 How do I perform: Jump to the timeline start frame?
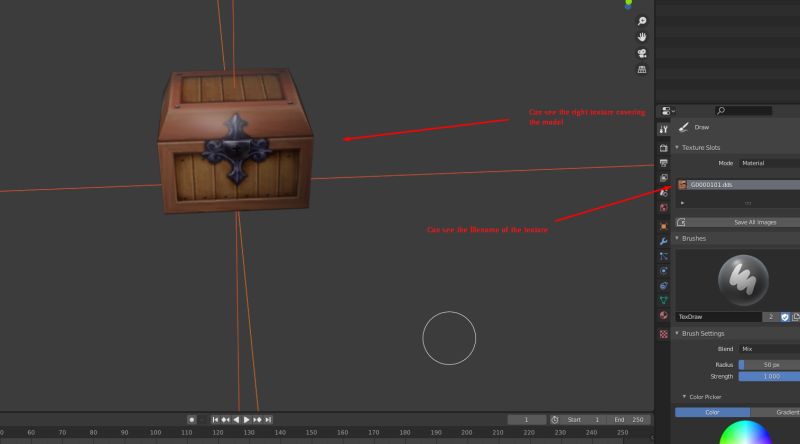215,420
